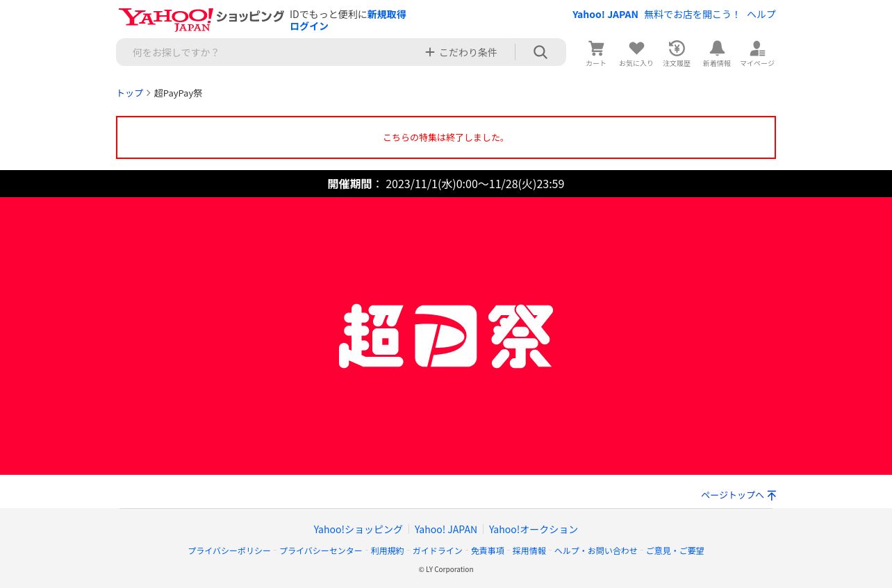Open 採用情報 footer link
Screen dimensions: 892x588
point(529,551)
